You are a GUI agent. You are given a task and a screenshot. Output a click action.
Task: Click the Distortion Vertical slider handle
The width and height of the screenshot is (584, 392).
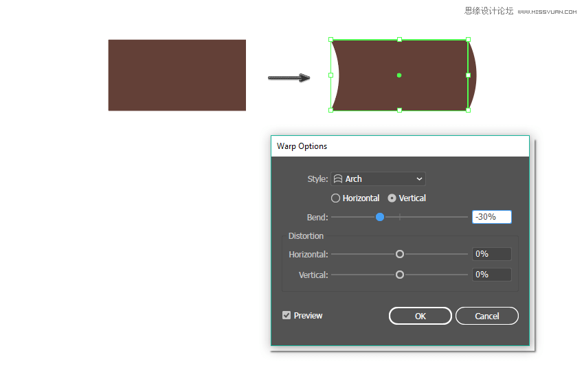point(400,275)
